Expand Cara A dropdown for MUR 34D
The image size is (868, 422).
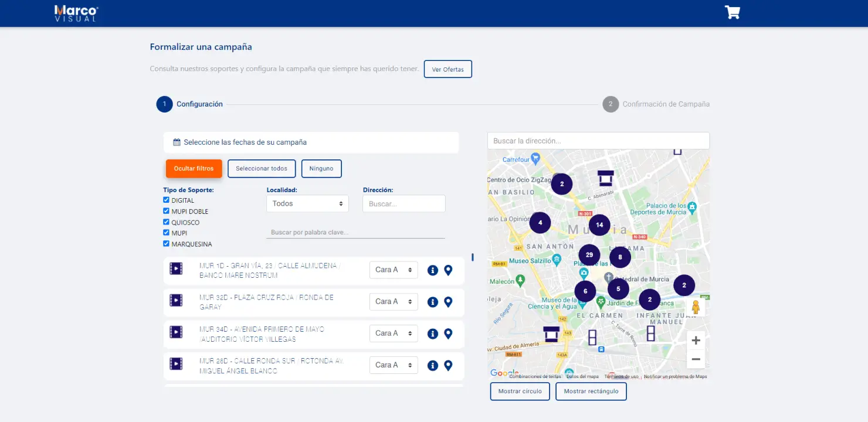click(394, 333)
